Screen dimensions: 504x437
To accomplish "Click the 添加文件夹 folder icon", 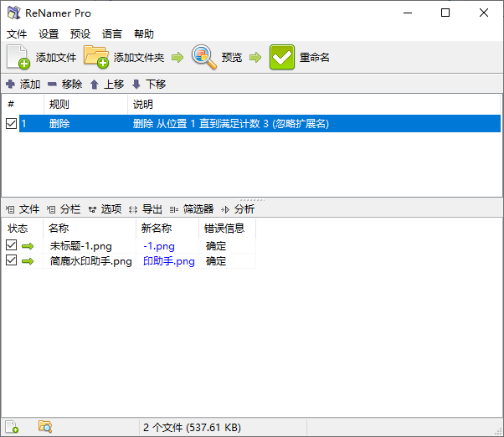I will [x=96, y=57].
